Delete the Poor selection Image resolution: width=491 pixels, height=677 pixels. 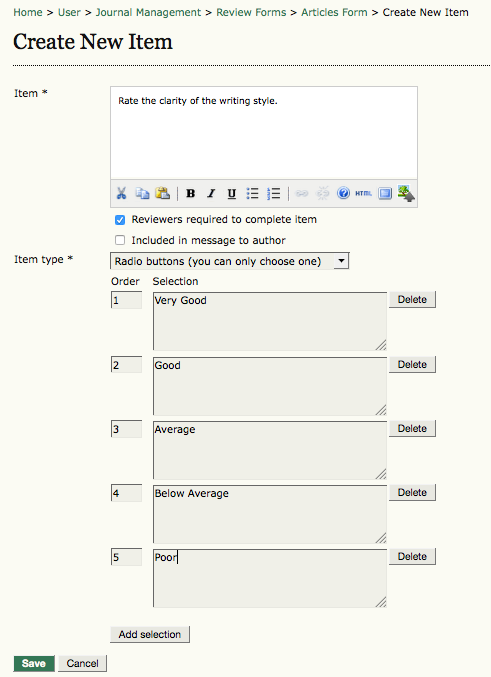(412, 557)
